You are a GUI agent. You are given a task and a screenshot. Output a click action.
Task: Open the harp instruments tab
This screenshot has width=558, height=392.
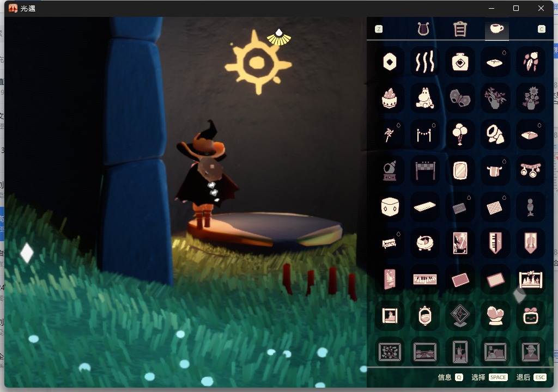[x=423, y=29]
